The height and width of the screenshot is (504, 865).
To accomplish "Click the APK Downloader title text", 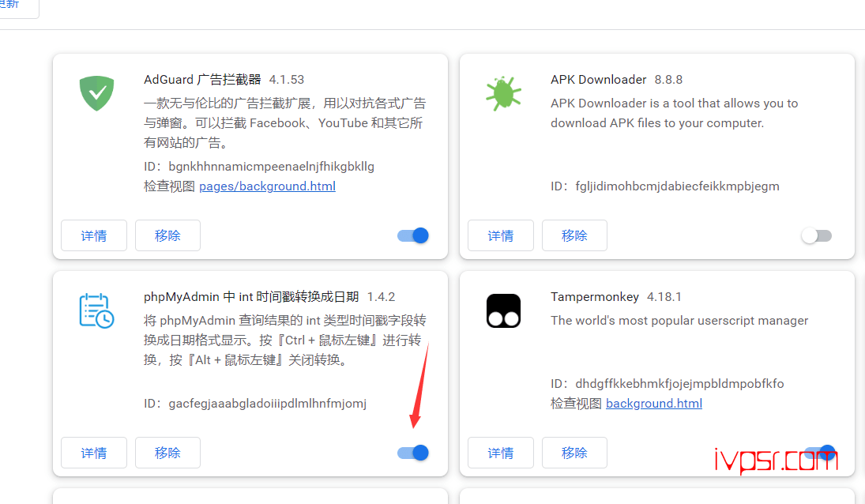I will tap(598, 80).
